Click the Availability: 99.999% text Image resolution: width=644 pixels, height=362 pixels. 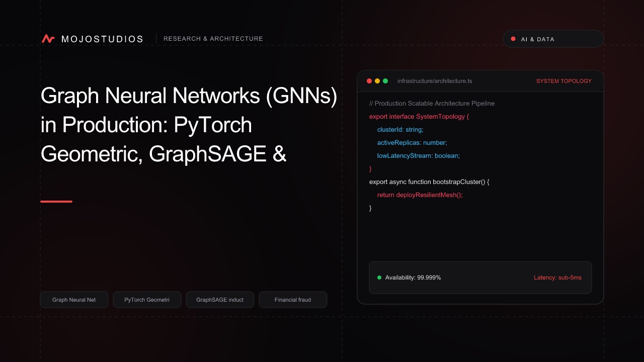click(x=413, y=278)
